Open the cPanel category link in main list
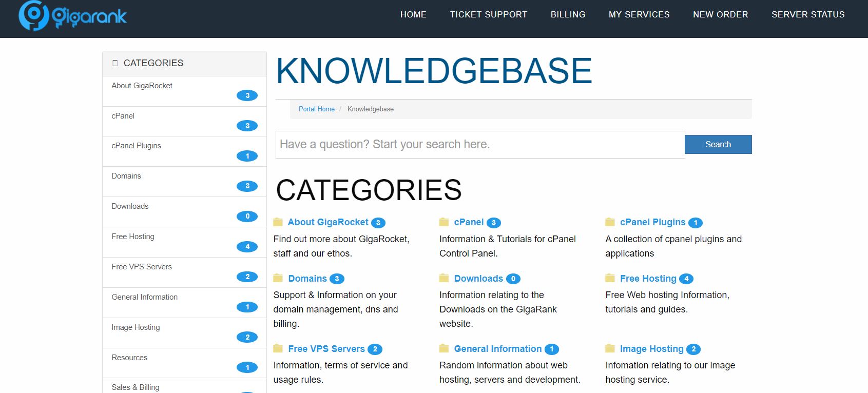The image size is (868, 393). [469, 222]
